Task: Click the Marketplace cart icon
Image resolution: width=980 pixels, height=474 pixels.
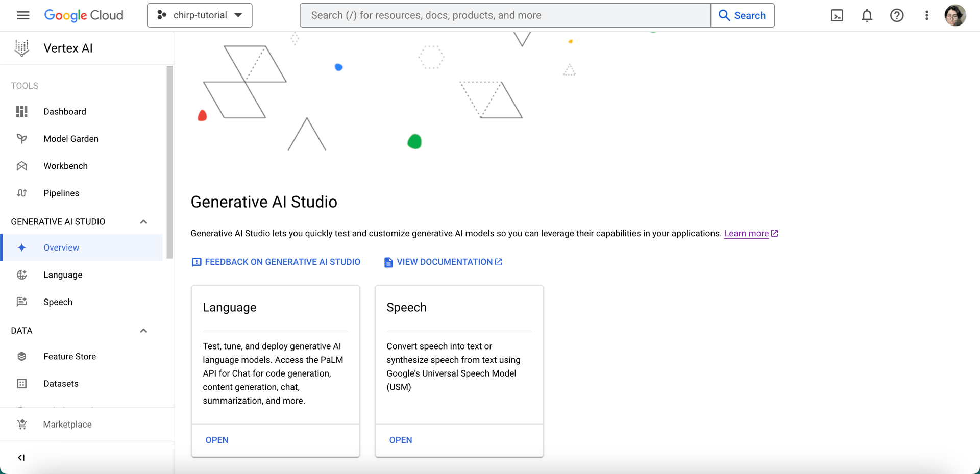Action: coord(22,425)
